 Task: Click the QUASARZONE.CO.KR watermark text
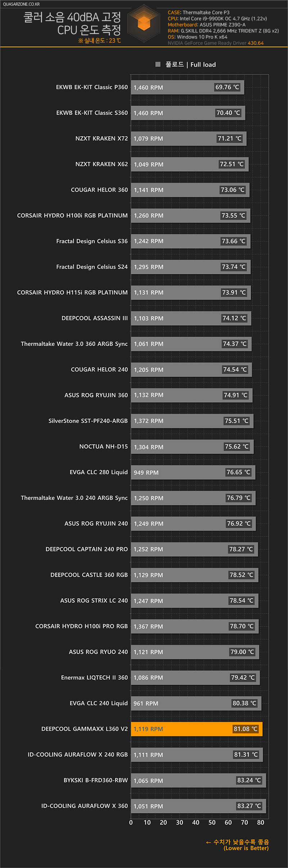(21, 4)
